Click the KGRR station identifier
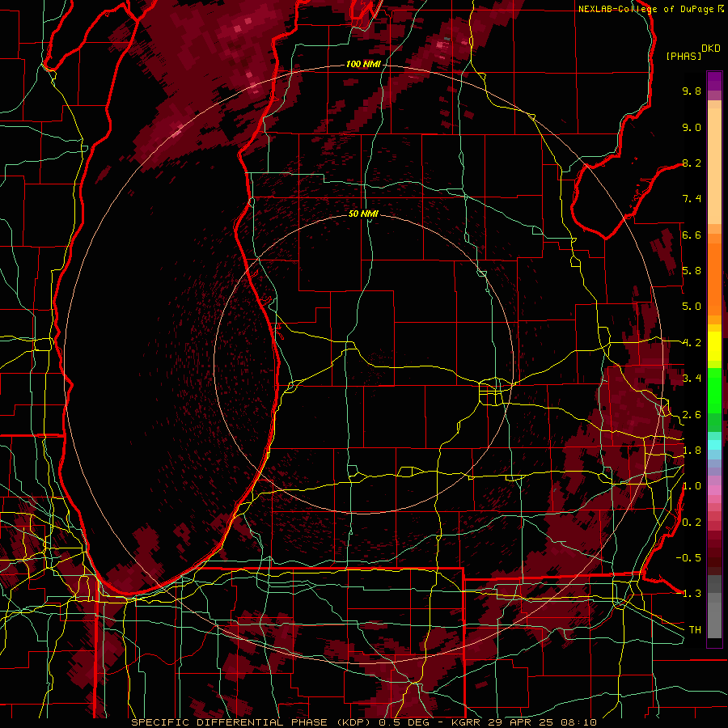The height and width of the screenshot is (728, 728). 466,722
